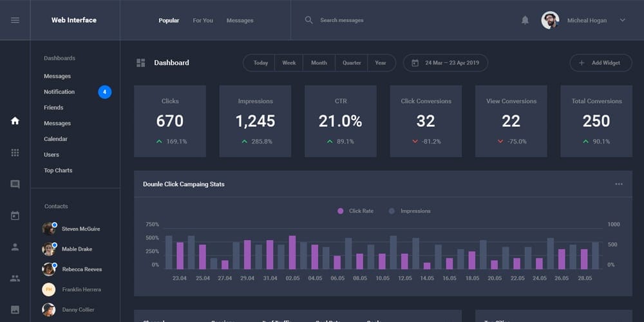The image size is (644, 322).
Task: Click the dashboard layout icon beside Dashboard
Action: pyautogui.click(x=141, y=63)
